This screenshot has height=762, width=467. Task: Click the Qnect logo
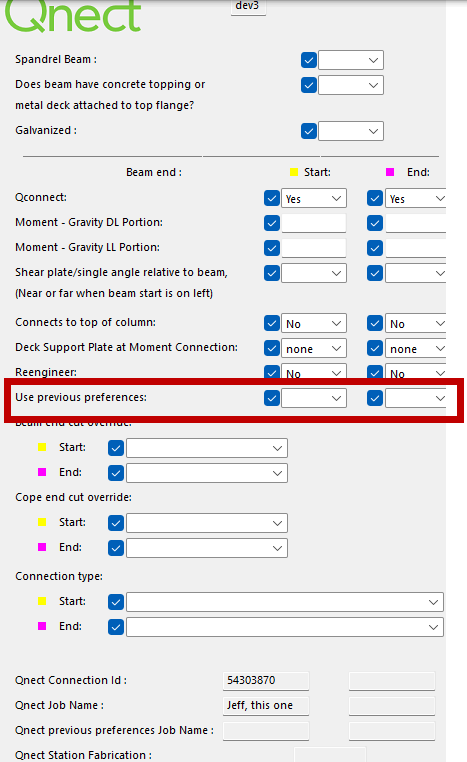(x=73, y=16)
